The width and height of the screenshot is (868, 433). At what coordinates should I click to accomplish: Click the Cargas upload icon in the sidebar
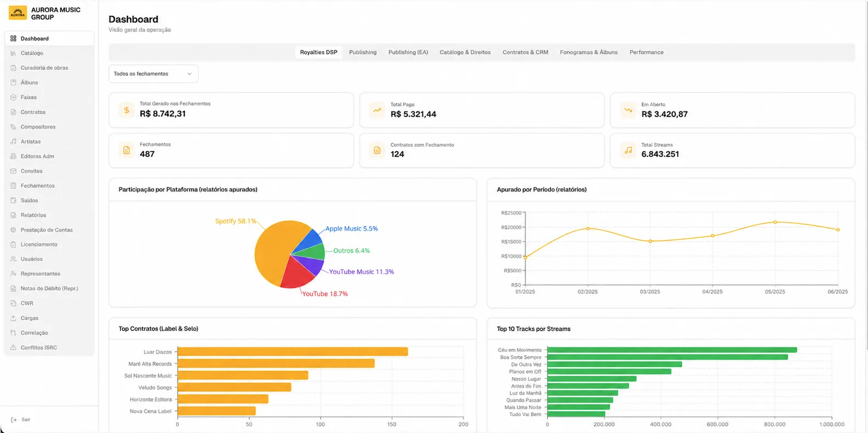point(13,318)
